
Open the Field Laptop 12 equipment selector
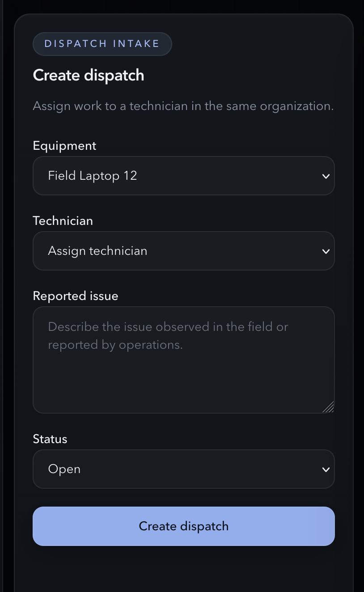tap(183, 176)
